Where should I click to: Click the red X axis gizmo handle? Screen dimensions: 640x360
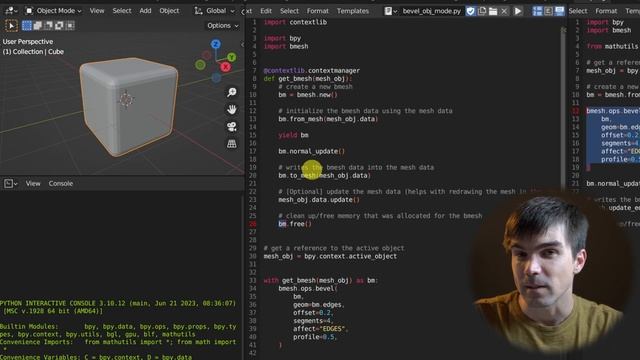click(x=226, y=67)
